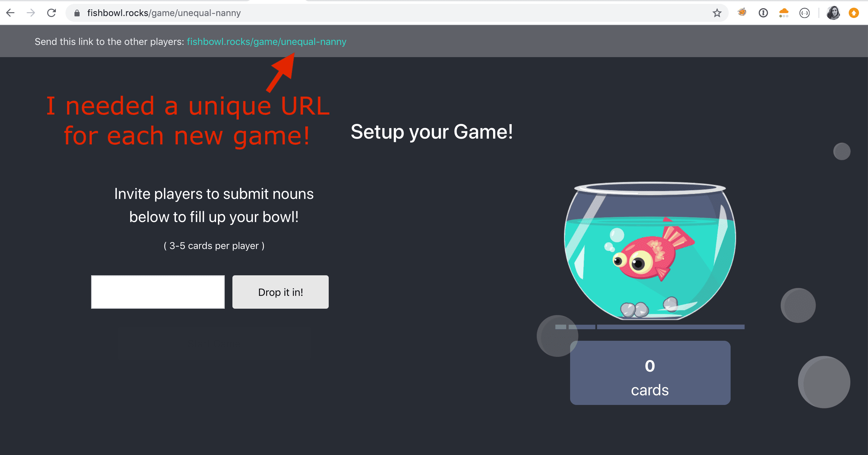Click the noun entry text box
The height and width of the screenshot is (455, 868).
click(x=158, y=292)
